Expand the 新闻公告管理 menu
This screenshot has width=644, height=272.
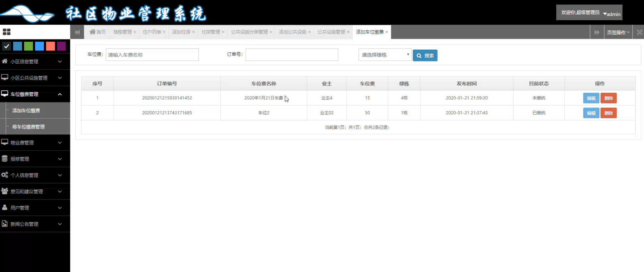35,224
